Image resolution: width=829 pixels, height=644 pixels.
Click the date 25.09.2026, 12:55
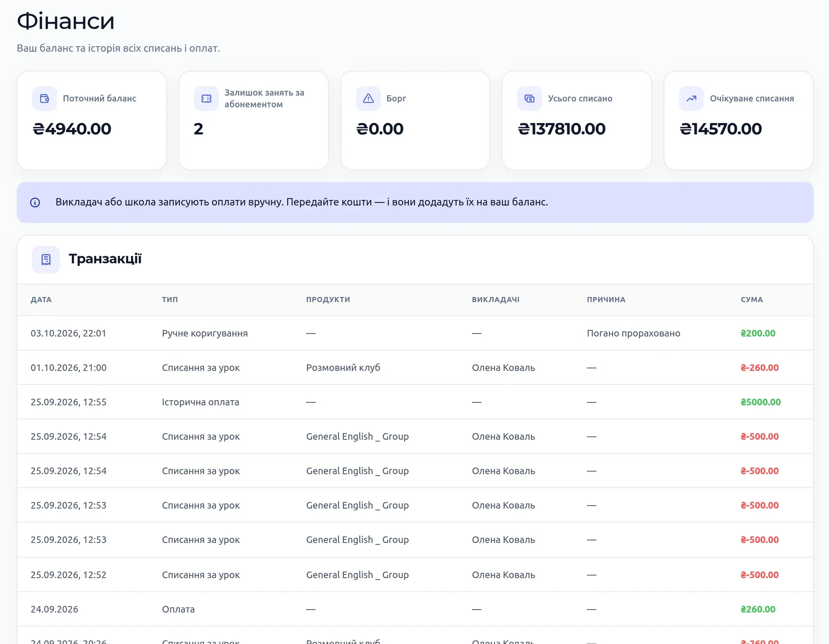pyautogui.click(x=69, y=402)
